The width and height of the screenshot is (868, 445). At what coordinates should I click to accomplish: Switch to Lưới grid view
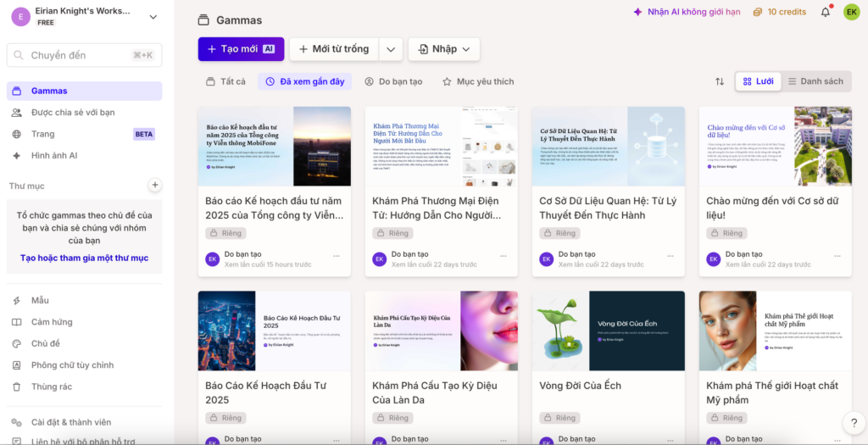[x=758, y=81]
